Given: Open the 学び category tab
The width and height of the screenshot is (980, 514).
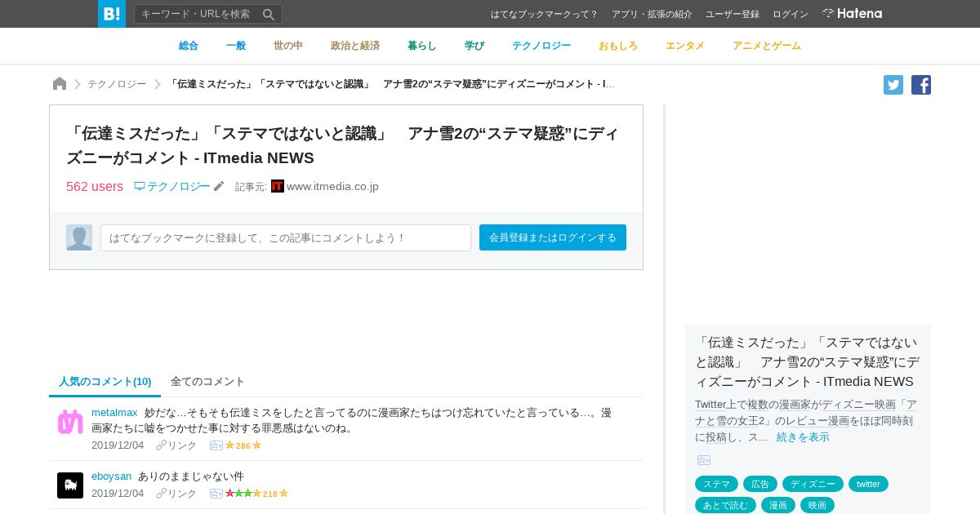Looking at the screenshot, I should click(474, 46).
